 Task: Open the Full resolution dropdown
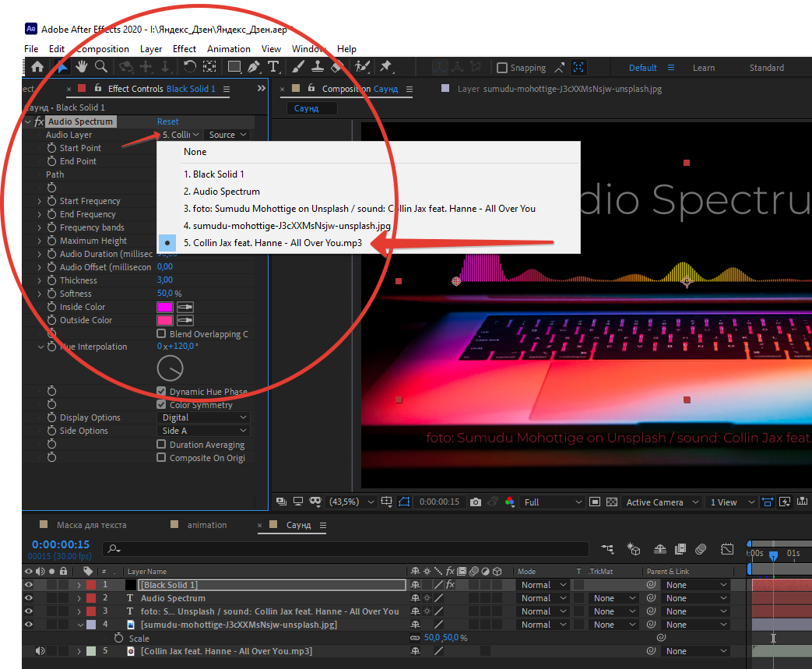point(552,502)
